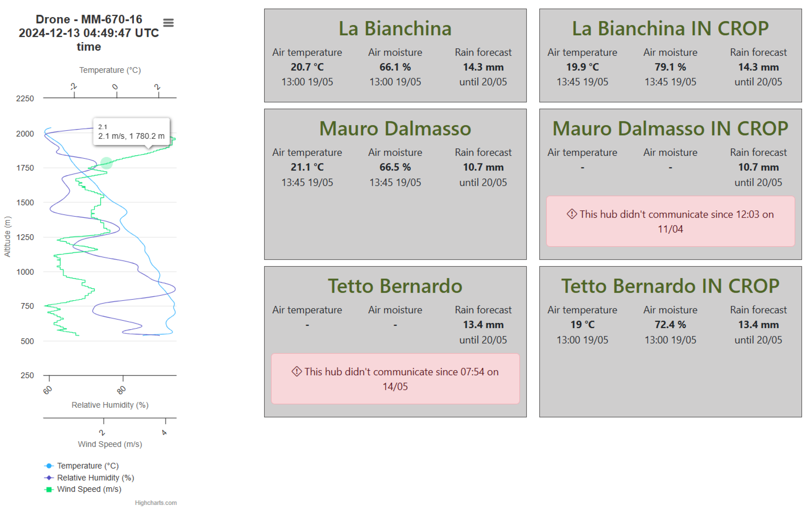Click Mauro Dalmasso IN CROP communication alert

(x=670, y=221)
